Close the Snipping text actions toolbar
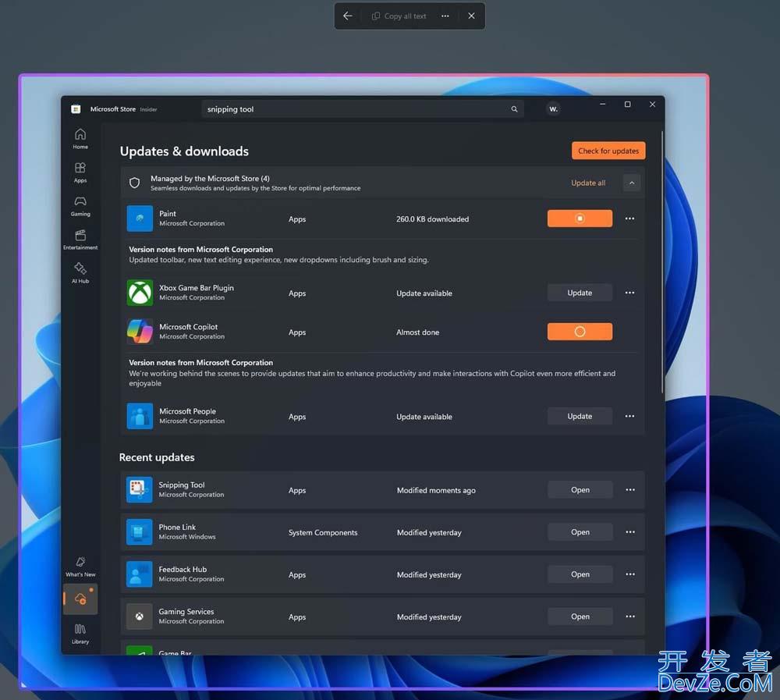This screenshot has height=700, width=780. [471, 16]
